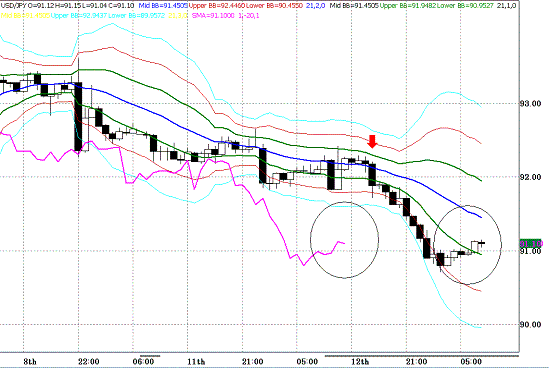Click the 11th date label on time axis
The image size is (549, 368).
coord(196,362)
